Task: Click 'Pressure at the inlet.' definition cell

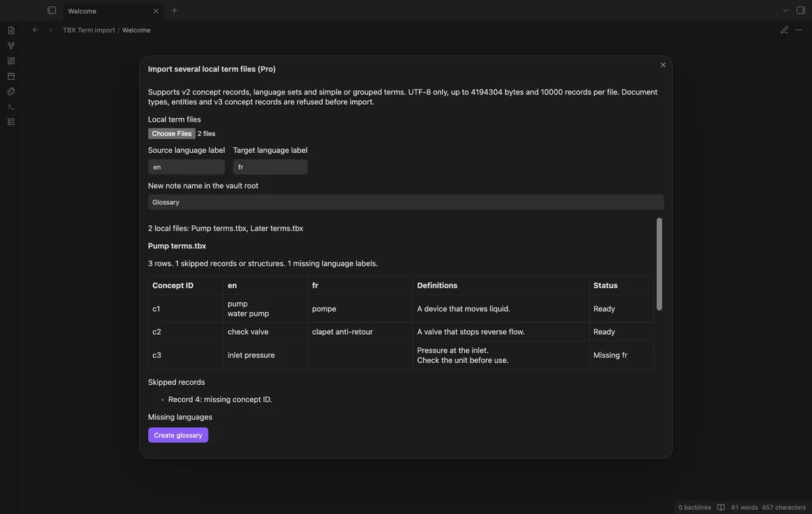Action: (x=501, y=355)
